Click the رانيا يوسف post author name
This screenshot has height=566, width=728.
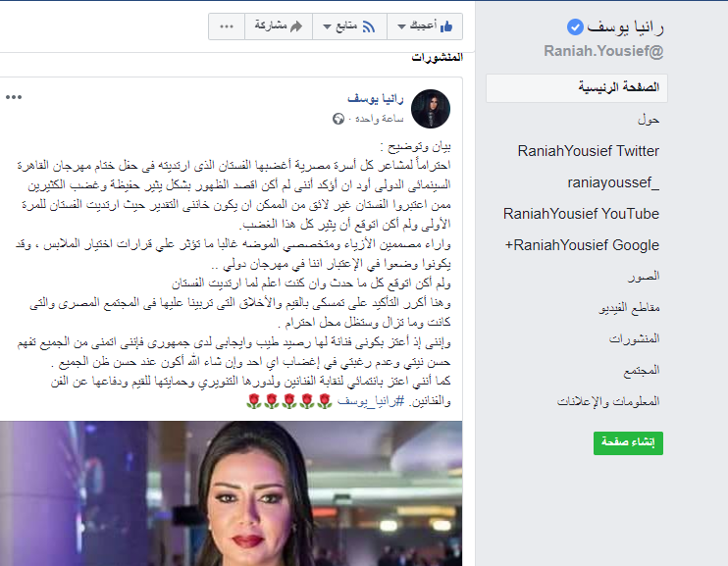376,98
